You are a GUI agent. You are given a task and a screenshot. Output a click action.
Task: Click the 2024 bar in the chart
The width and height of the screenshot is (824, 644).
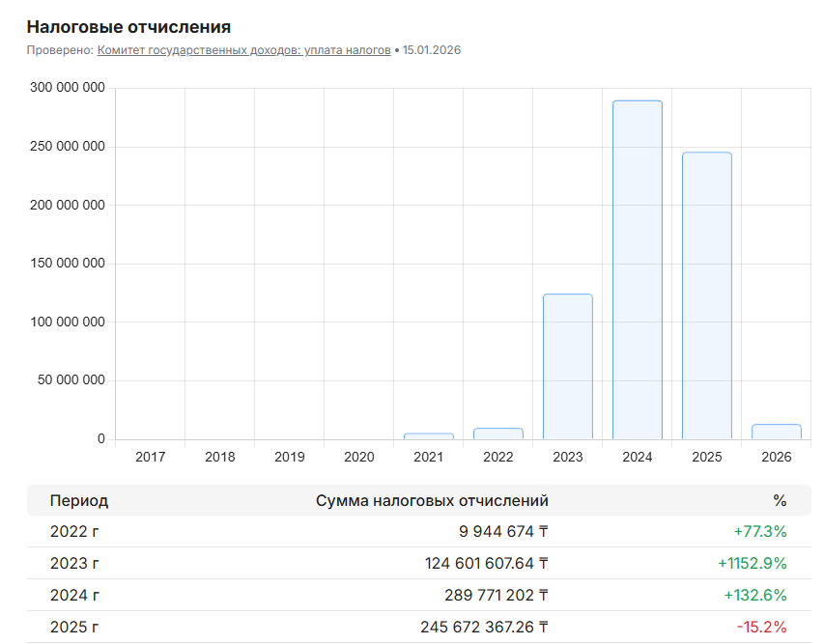638,270
